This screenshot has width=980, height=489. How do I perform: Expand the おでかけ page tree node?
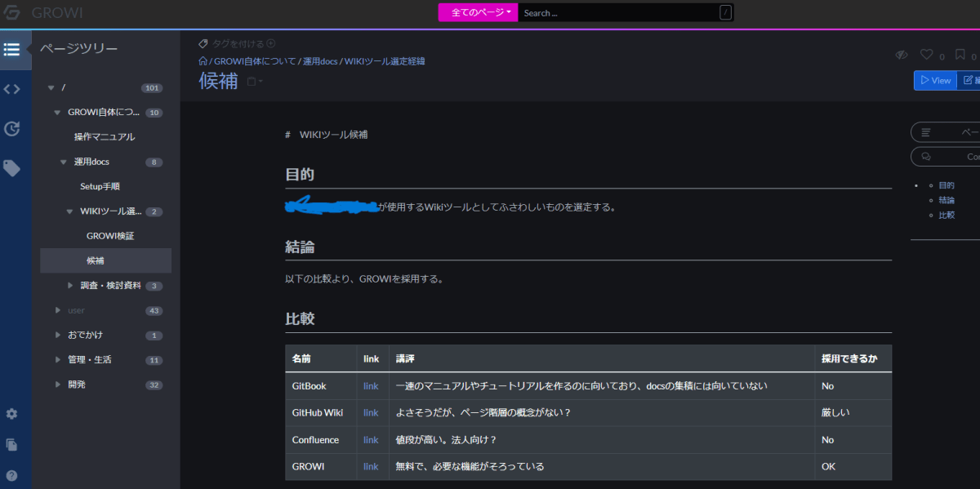tap(56, 335)
